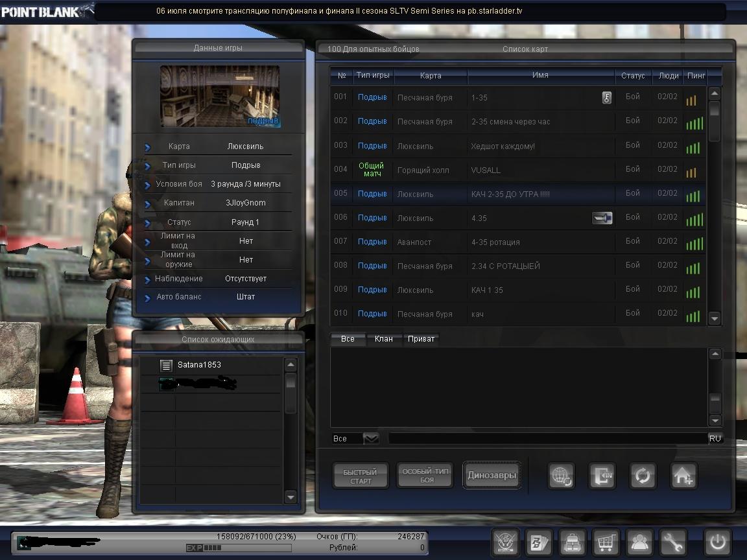
Task: Open the PB cards icon
Action: (538, 541)
